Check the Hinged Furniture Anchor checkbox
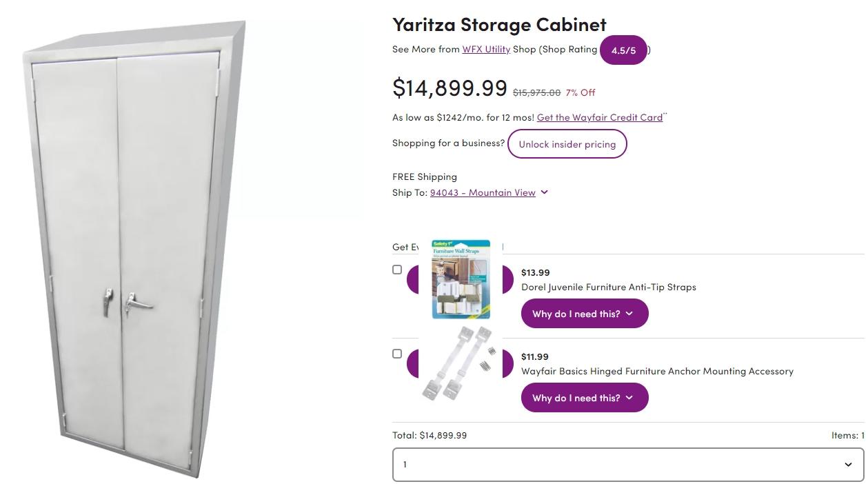Image resolution: width=868 pixels, height=484 pixels. pos(397,353)
